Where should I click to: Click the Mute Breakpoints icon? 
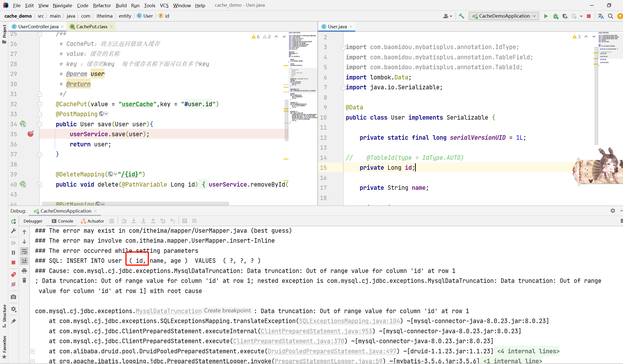tap(13, 284)
